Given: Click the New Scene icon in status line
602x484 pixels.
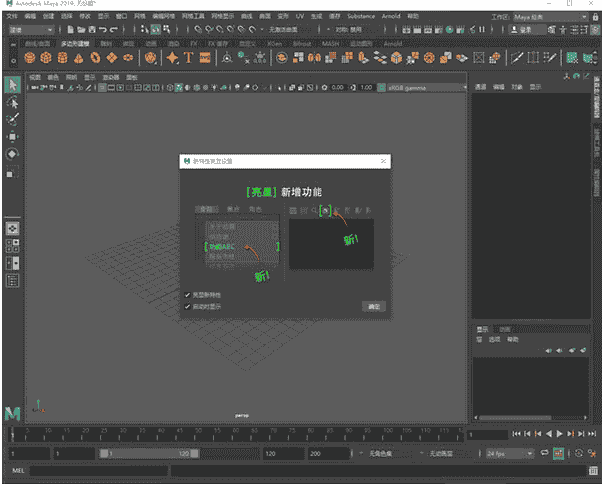Looking at the screenshot, I should [71, 30].
